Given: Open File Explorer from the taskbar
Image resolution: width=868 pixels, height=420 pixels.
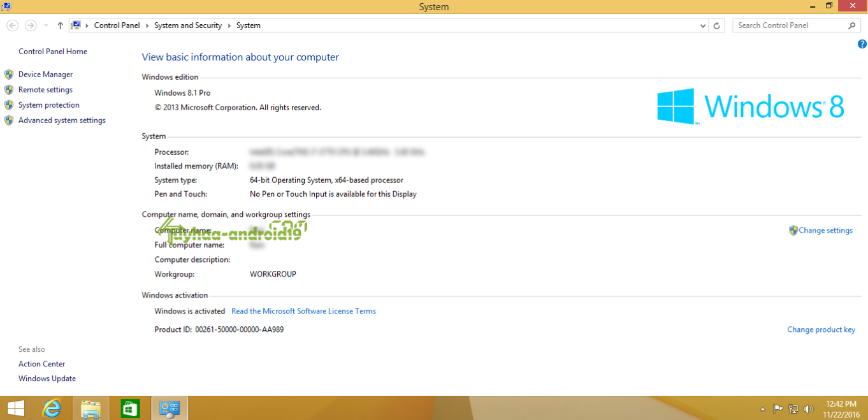Looking at the screenshot, I should click(x=90, y=409).
